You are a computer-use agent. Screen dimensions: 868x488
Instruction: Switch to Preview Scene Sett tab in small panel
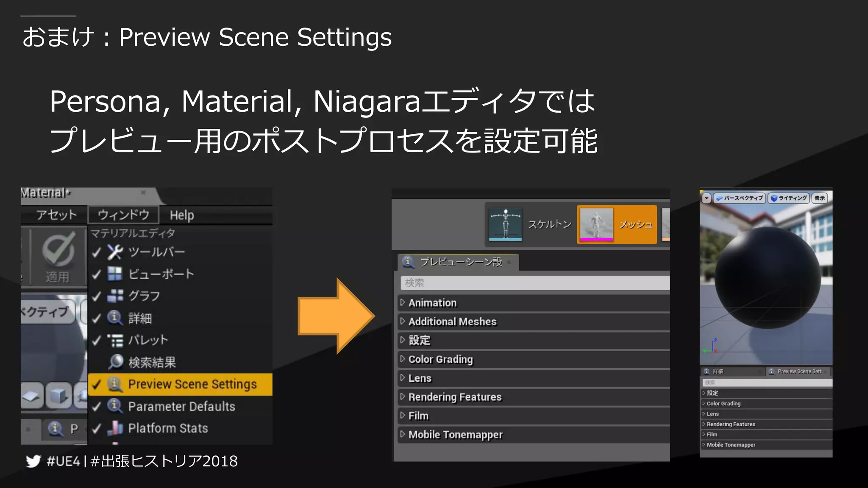[x=798, y=372]
